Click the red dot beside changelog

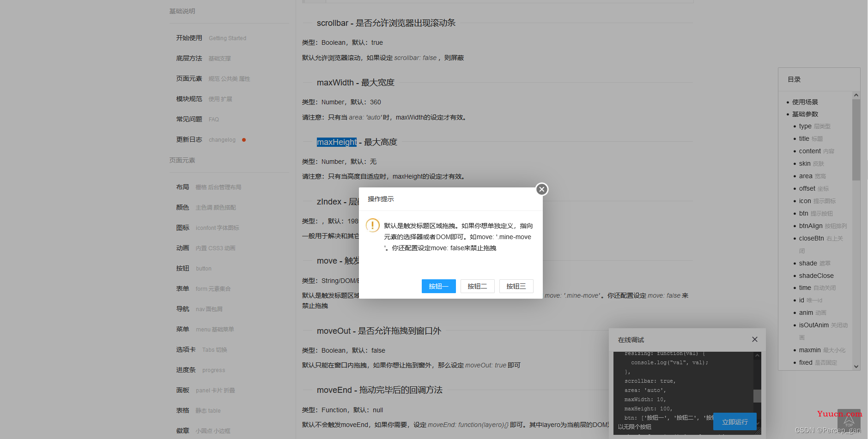point(244,140)
